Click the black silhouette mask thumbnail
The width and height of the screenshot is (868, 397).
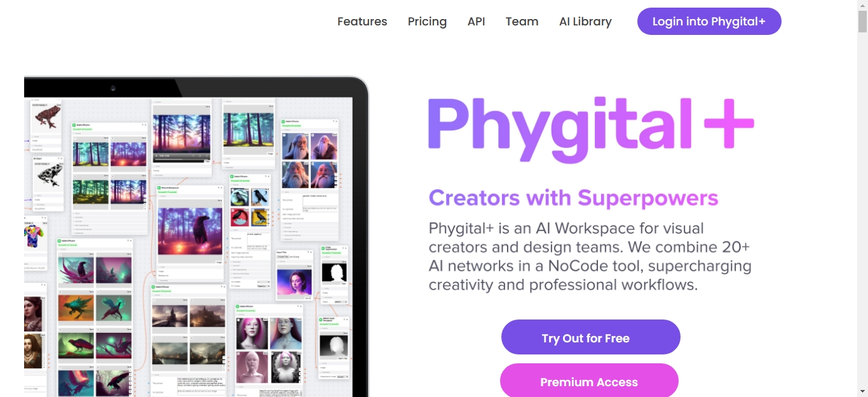[334, 271]
